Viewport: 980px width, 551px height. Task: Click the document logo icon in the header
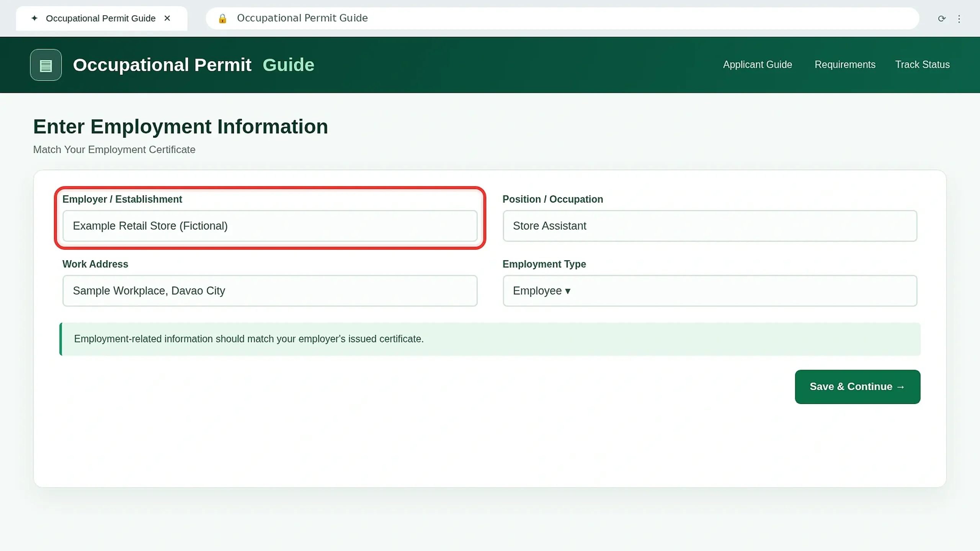pyautogui.click(x=46, y=65)
